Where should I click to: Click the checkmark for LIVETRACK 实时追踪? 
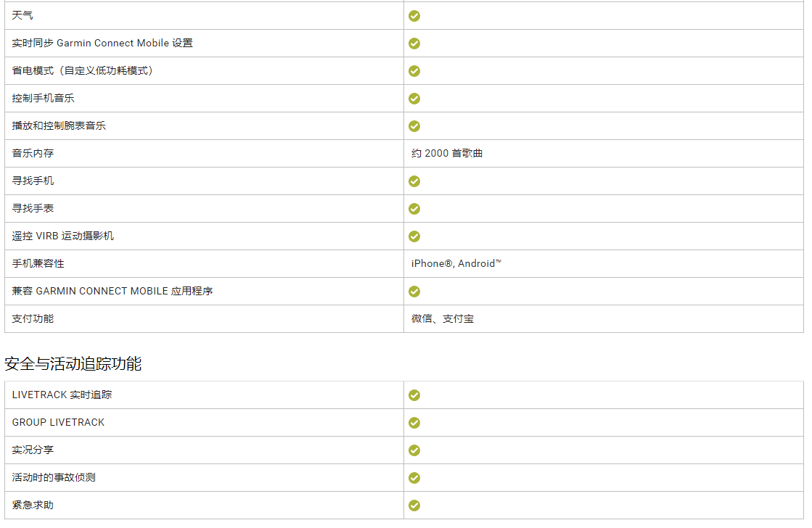(x=414, y=395)
